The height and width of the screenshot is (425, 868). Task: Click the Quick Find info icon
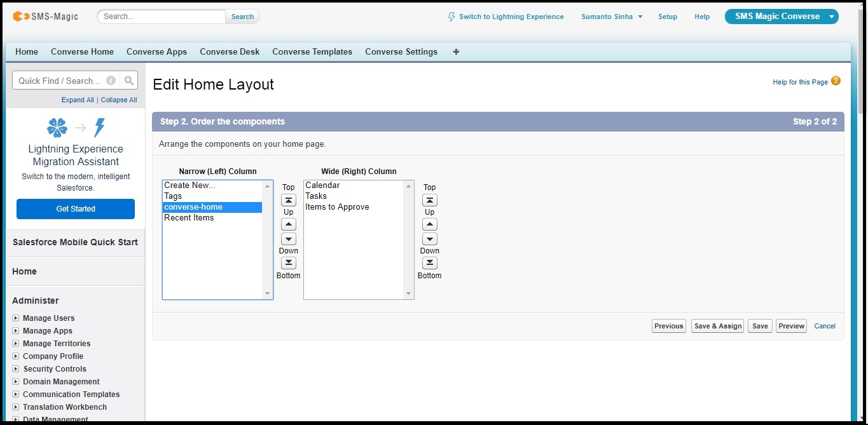click(x=111, y=81)
